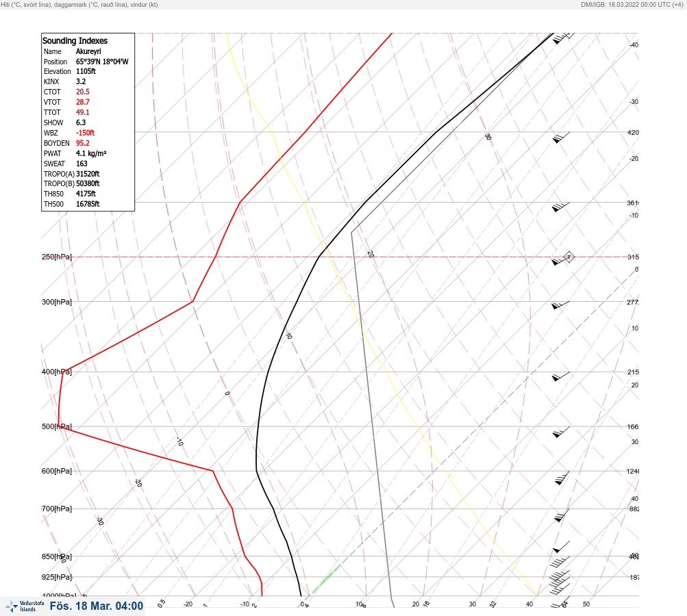The height and width of the screenshot is (616, 687).
Task: Click the 500[hPa] pressure label
Action: click(57, 426)
